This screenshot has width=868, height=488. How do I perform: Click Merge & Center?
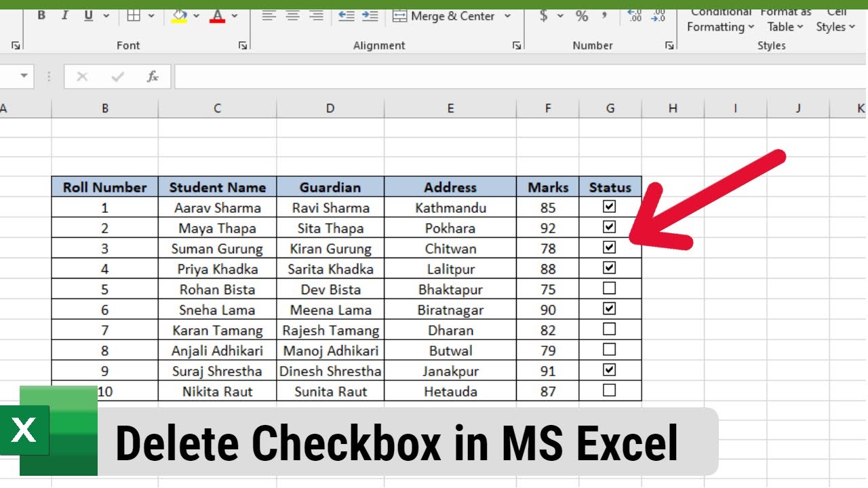pos(444,16)
